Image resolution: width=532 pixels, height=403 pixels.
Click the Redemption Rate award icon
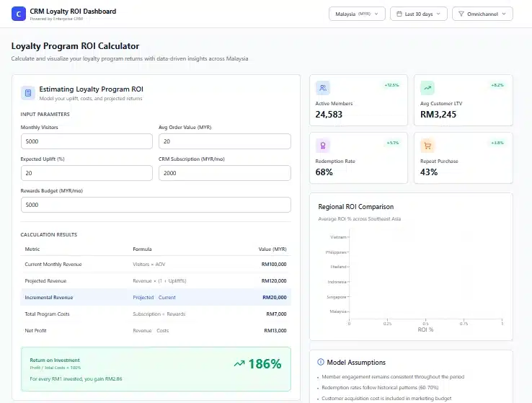pos(323,146)
